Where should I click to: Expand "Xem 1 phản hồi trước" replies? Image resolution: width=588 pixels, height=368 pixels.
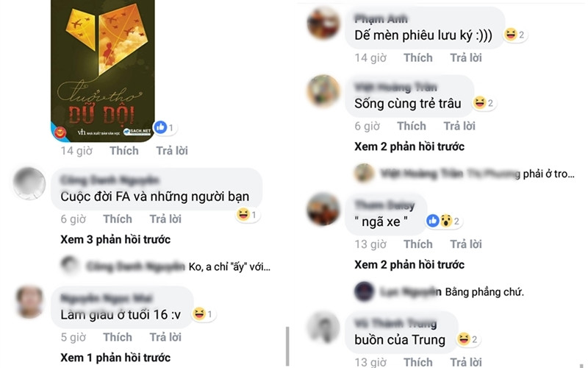point(115,358)
